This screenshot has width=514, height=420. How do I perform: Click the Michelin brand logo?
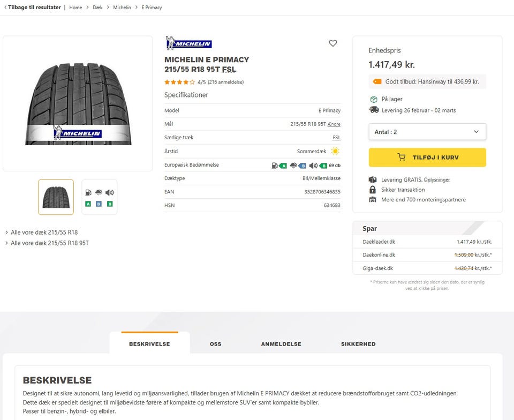point(188,43)
